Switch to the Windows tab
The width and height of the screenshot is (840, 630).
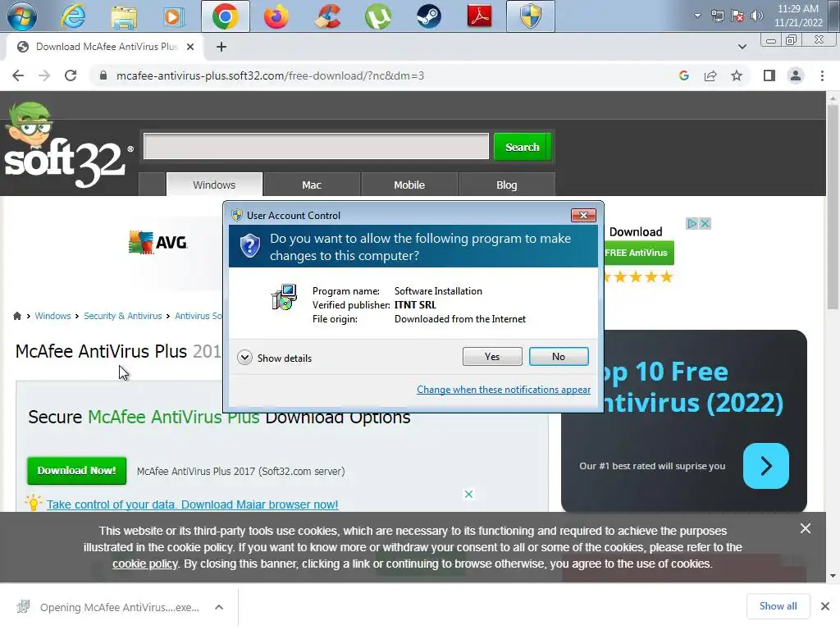pos(214,185)
